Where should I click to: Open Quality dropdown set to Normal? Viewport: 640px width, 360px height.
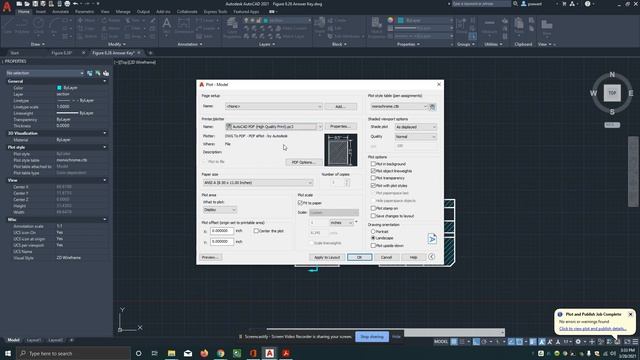coord(416,137)
